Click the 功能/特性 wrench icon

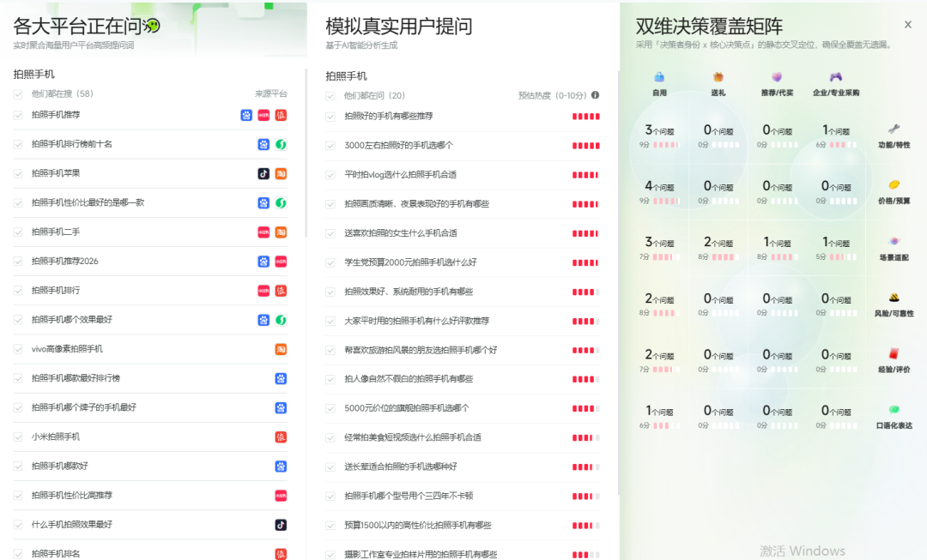894,129
